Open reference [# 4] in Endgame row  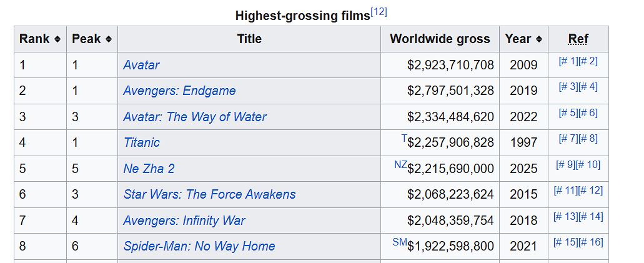[588, 87]
